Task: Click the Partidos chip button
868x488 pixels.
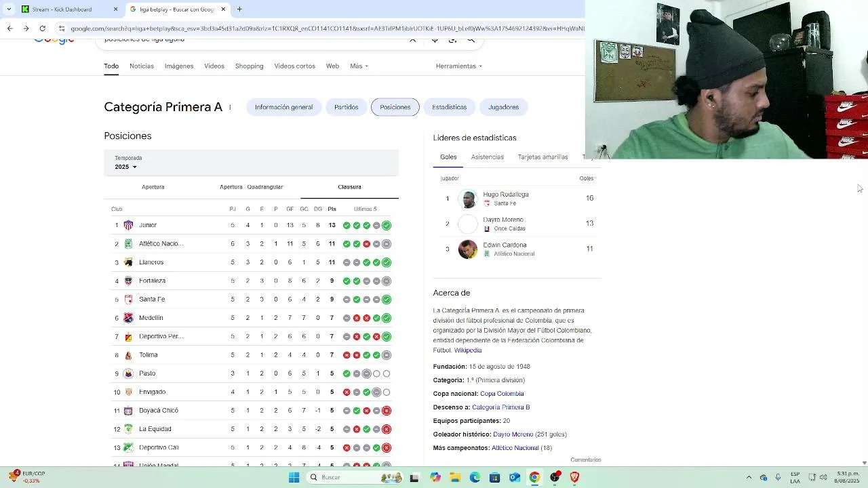Action: [346, 107]
